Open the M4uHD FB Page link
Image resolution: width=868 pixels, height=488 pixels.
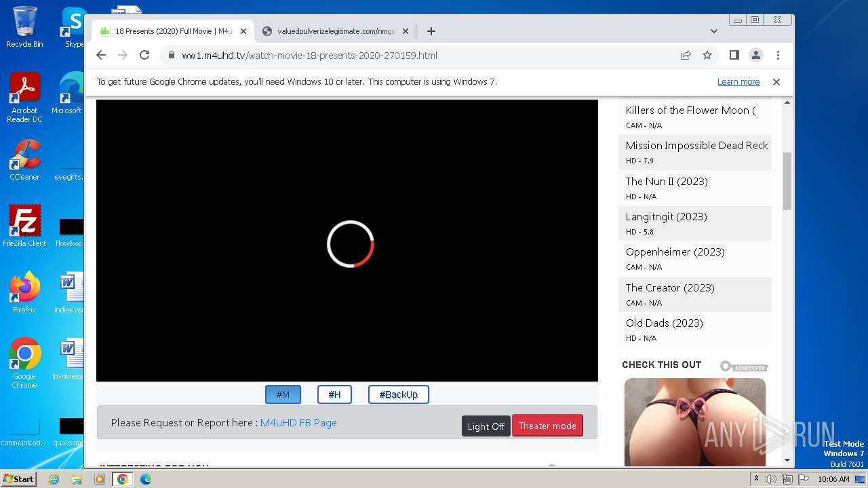(298, 423)
